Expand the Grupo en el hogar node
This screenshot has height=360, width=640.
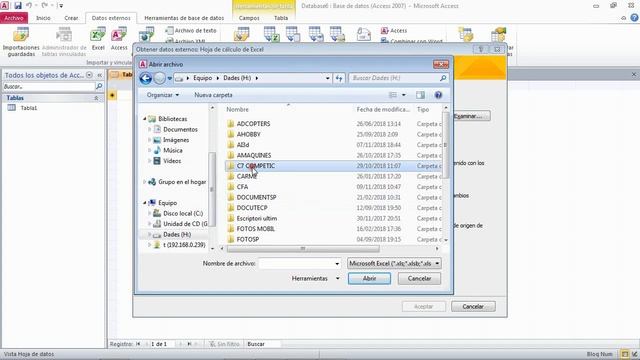(144, 182)
